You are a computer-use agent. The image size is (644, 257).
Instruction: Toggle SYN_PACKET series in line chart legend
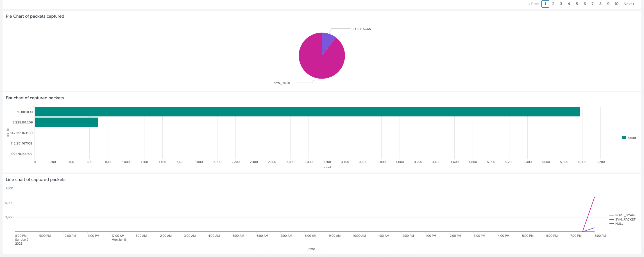(x=623, y=219)
